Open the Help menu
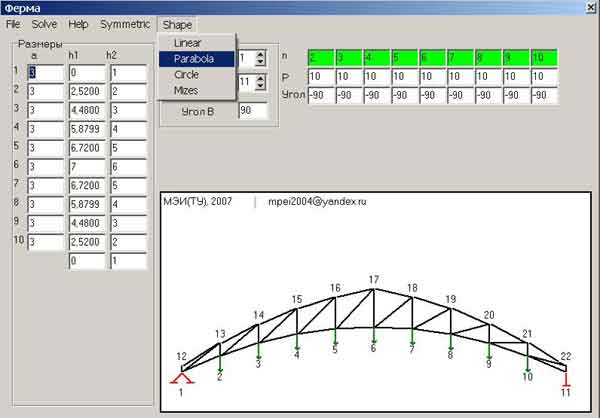600x418 pixels. [78, 24]
